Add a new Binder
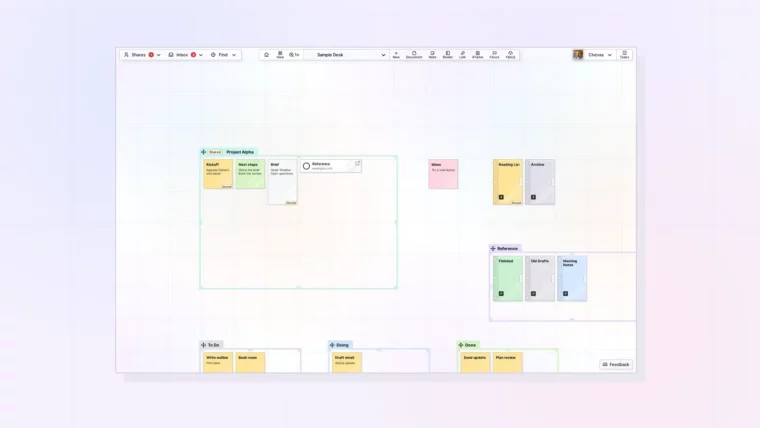The image size is (760, 428). [x=447, y=55]
